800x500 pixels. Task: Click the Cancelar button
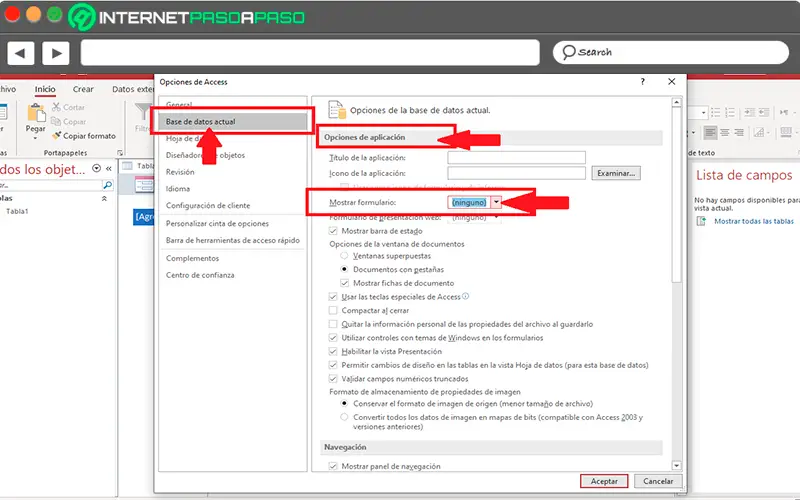tap(658, 481)
